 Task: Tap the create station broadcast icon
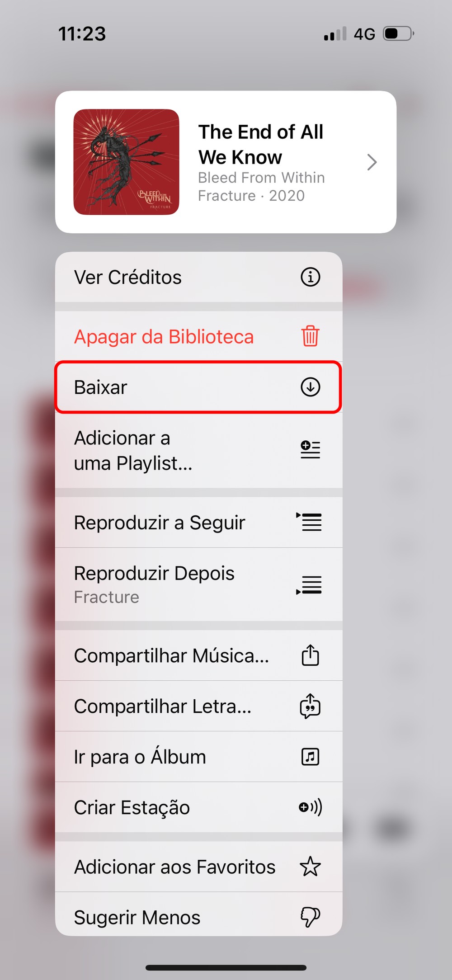coord(310,807)
